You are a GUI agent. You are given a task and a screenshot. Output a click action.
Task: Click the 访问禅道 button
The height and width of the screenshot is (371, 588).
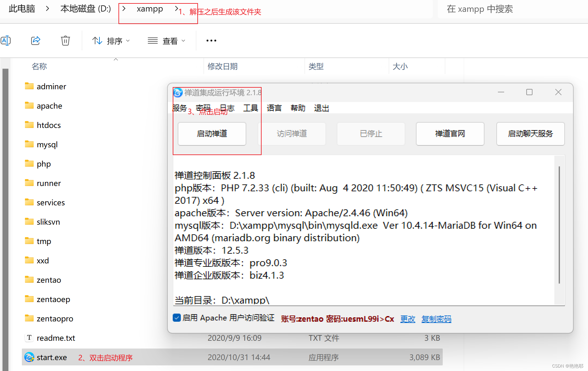(x=292, y=134)
